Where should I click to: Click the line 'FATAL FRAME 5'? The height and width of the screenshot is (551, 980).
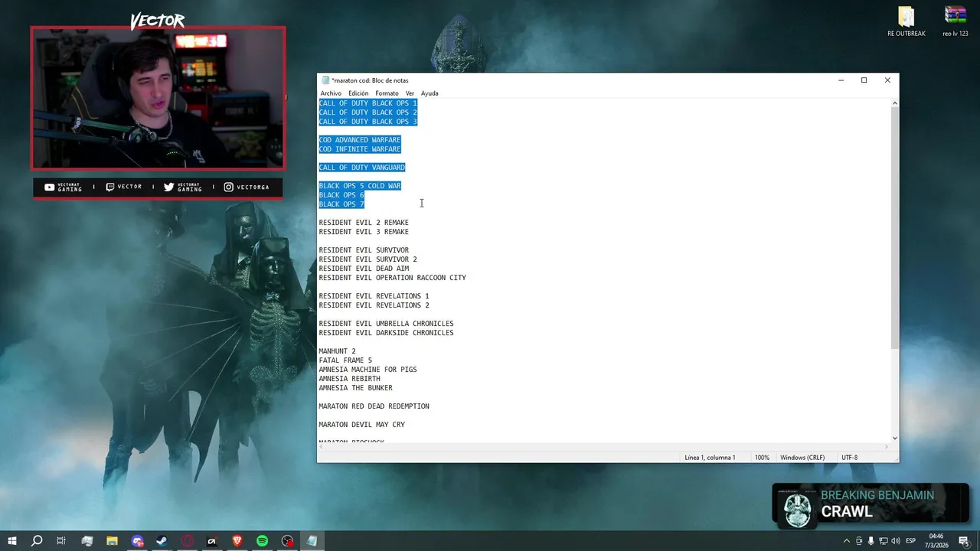(x=345, y=360)
